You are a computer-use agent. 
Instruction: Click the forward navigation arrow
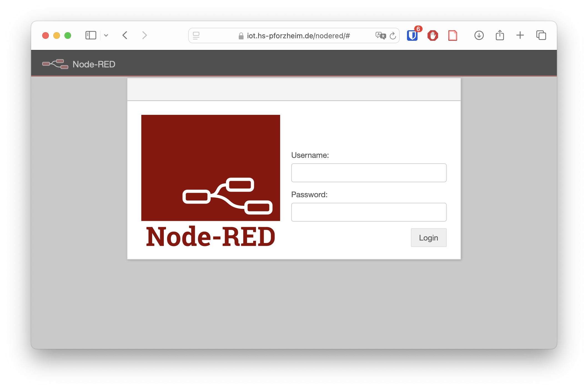[144, 35]
